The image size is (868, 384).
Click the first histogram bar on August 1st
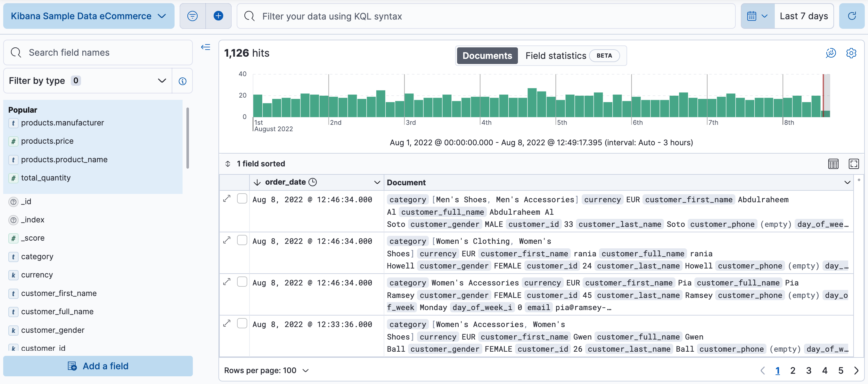pyautogui.click(x=258, y=106)
